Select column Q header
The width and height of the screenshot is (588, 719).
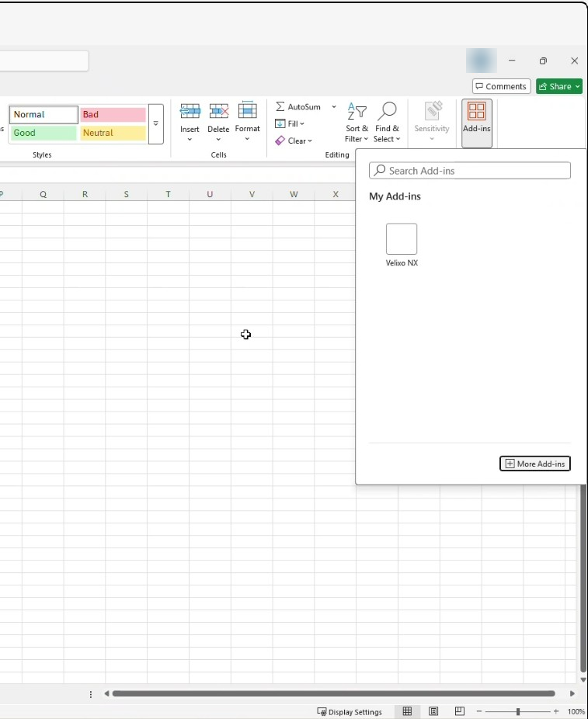click(x=43, y=194)
